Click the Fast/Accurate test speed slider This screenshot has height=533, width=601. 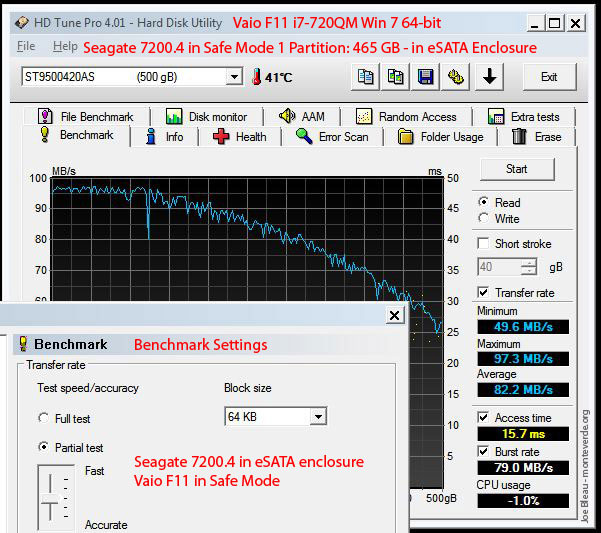[50, 497]
